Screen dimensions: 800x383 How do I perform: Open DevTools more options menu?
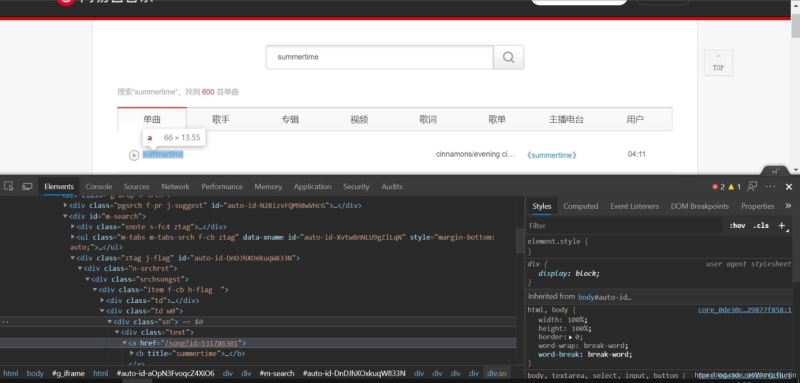click(770, 187)
